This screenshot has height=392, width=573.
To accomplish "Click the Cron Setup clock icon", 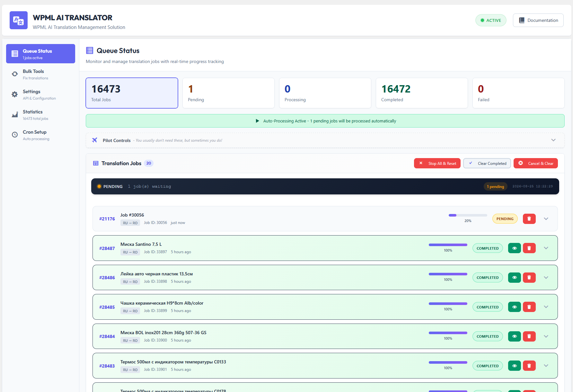I will click(15, 135).
